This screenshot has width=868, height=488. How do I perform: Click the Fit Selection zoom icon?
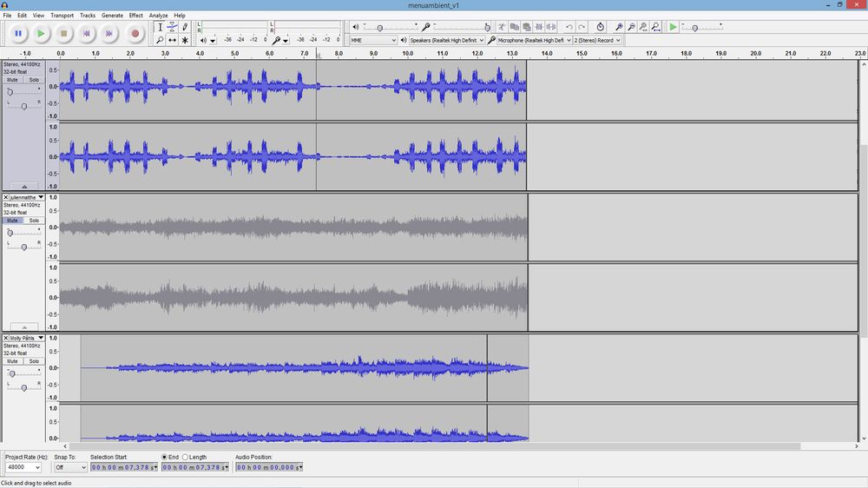click(x=643, y=27)
